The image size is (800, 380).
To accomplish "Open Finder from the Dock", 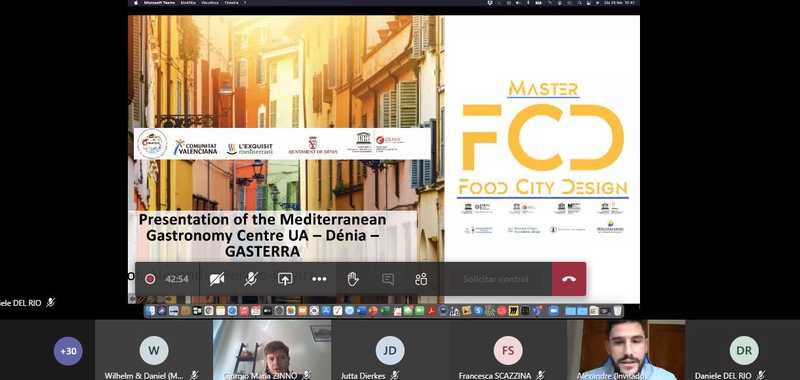I will [151, 310].
